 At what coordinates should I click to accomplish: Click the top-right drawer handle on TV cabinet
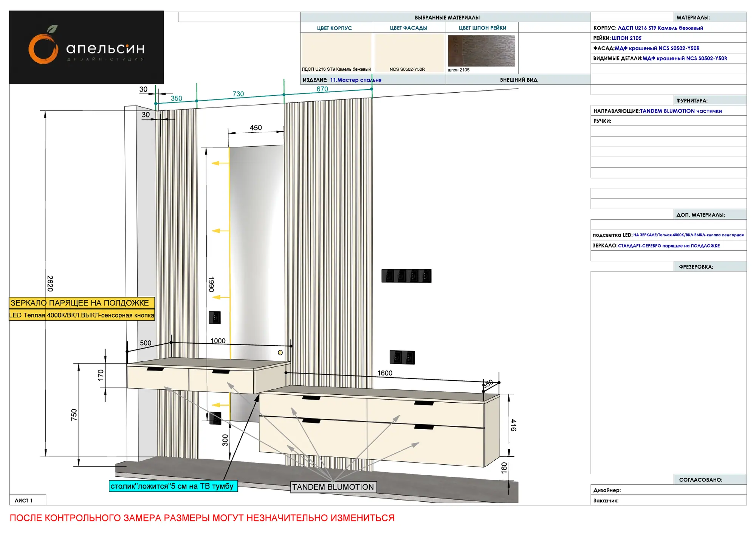click(424, 403)
